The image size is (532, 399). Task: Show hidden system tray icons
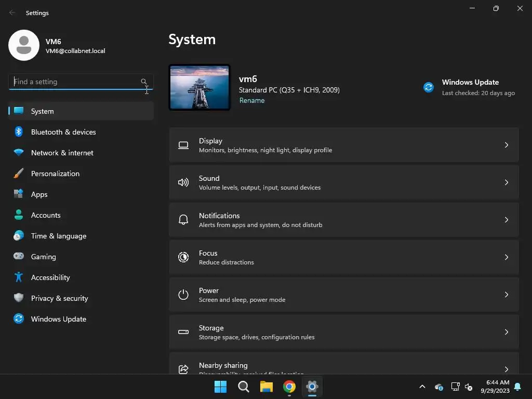pyautogui.click(x=422, y=387)
